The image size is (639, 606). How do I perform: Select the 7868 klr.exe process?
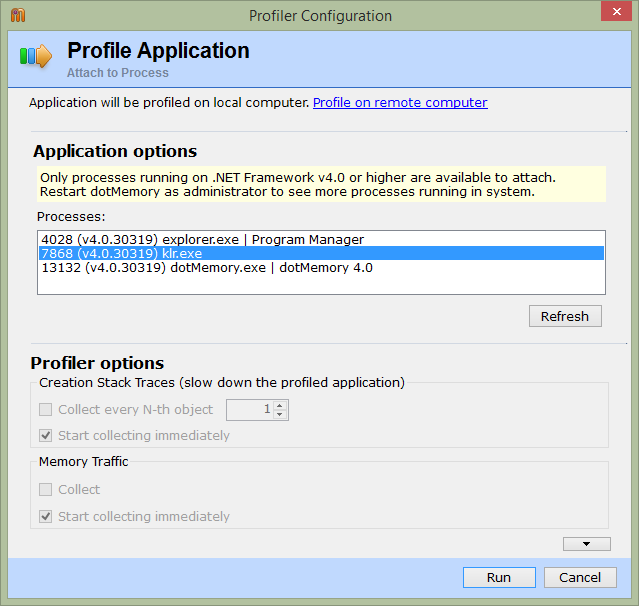tap(321, 253)
